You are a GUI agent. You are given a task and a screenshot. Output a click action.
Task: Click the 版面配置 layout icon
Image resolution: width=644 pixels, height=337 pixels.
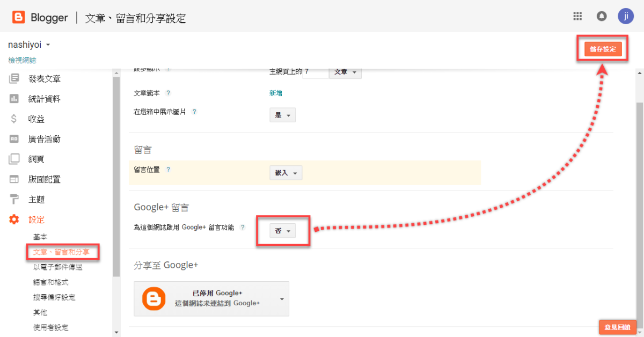(x=14, y=179)
